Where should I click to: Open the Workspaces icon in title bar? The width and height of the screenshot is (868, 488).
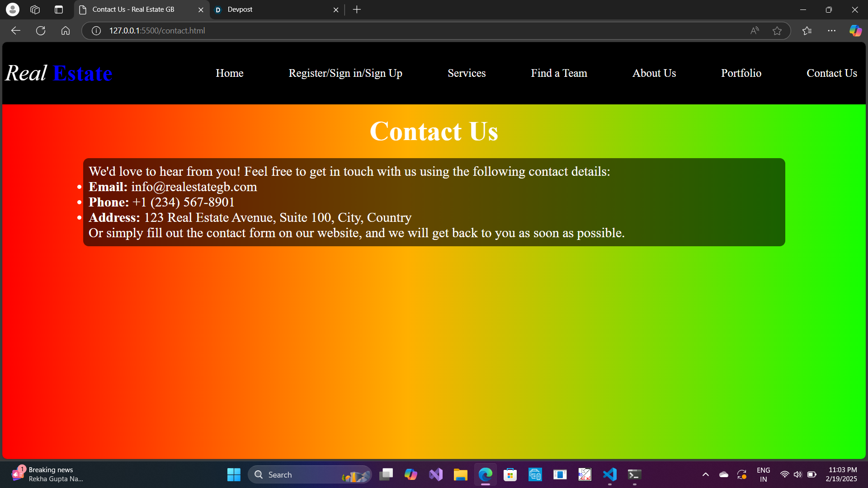[35, 9]
